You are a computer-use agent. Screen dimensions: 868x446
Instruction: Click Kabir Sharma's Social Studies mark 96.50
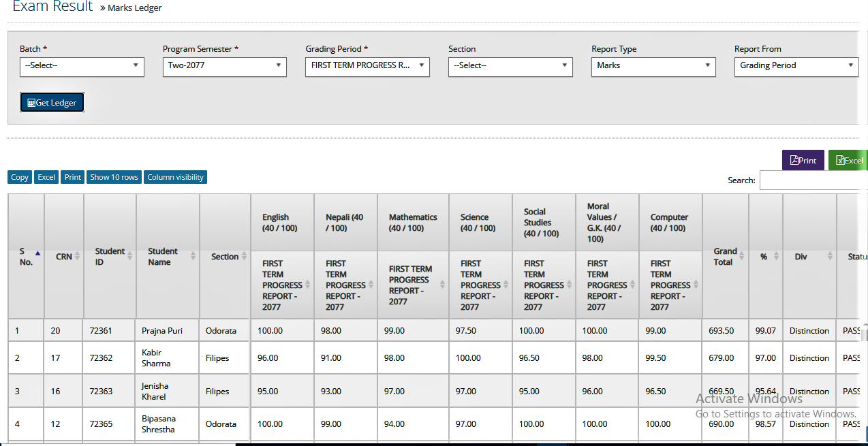529,358
